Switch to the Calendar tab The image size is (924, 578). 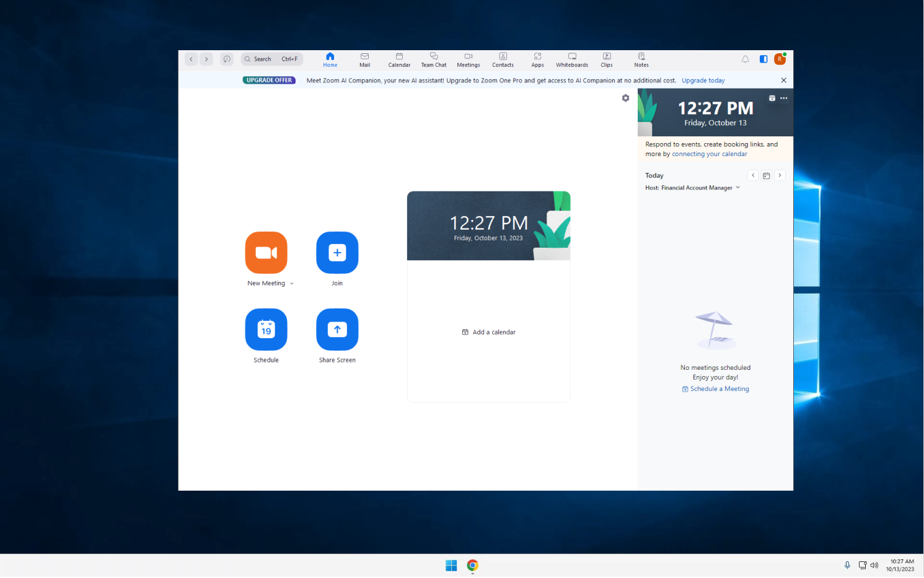point(399,59)
